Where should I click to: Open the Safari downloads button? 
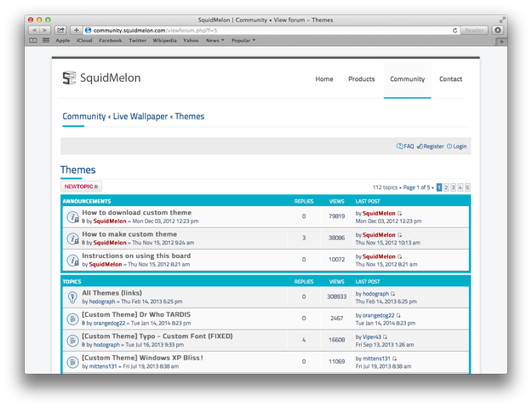coord(498,30)
